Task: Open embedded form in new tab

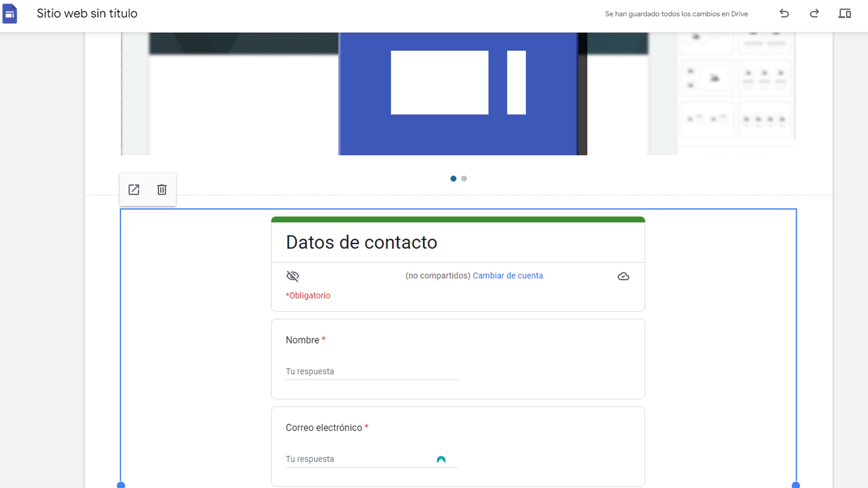Action: point(134,190)
